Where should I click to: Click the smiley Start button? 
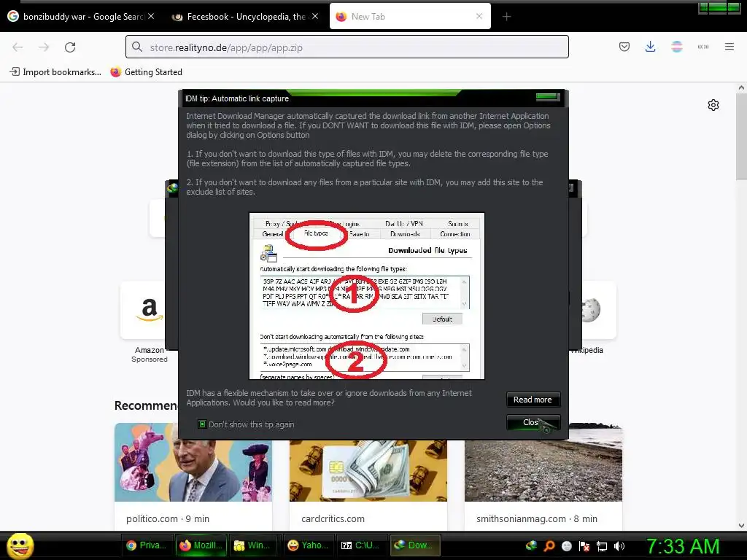point(20,545)
